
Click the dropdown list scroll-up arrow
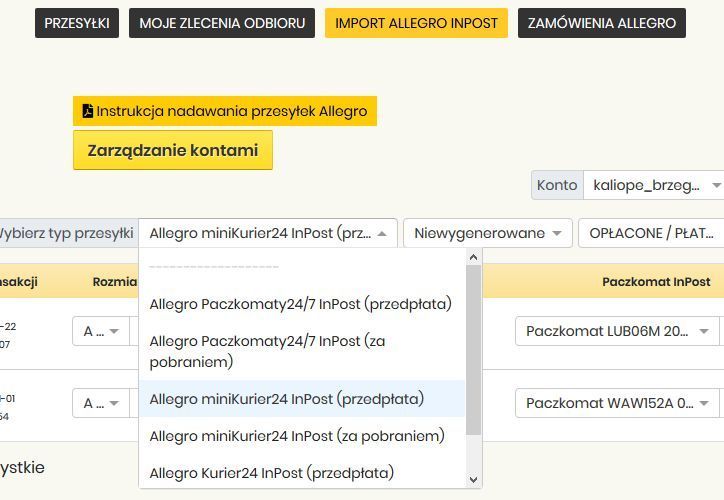(x=473, y=257)
